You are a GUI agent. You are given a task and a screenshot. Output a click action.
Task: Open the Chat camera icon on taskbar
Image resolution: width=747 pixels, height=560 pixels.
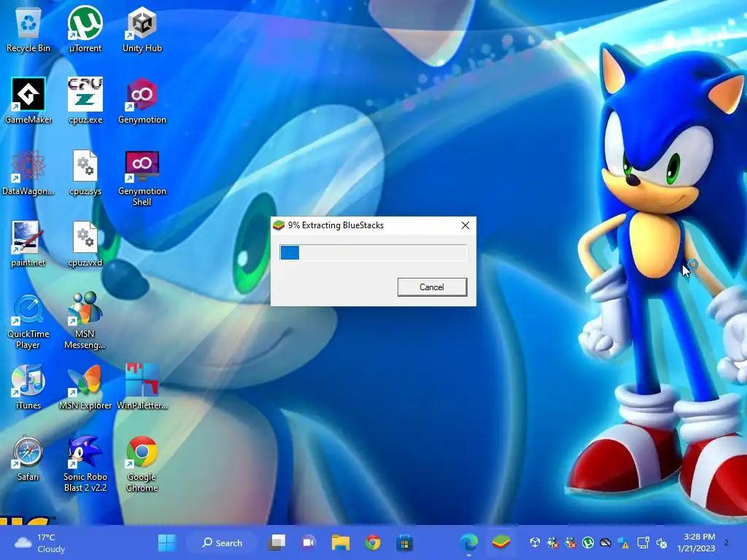point(309,542)
